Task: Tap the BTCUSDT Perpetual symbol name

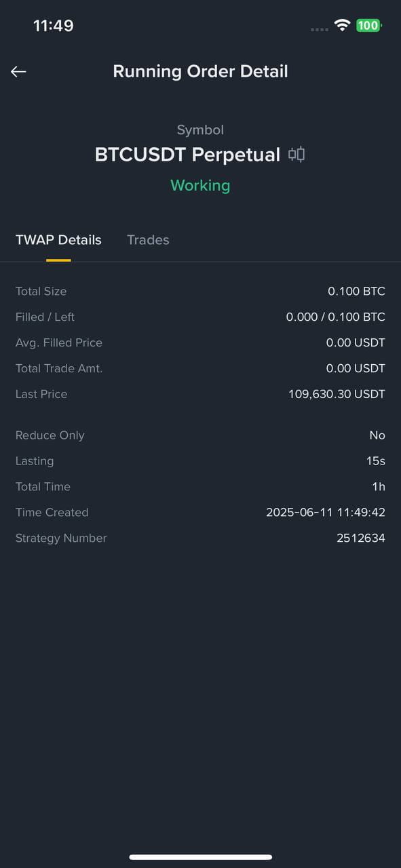Action: (x=187, y=155)
